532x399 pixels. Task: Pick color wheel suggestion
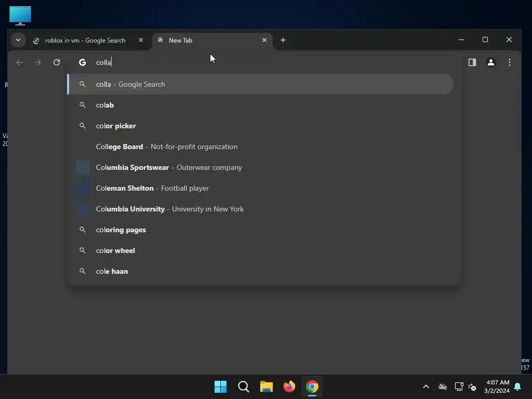tap(260, 250)
